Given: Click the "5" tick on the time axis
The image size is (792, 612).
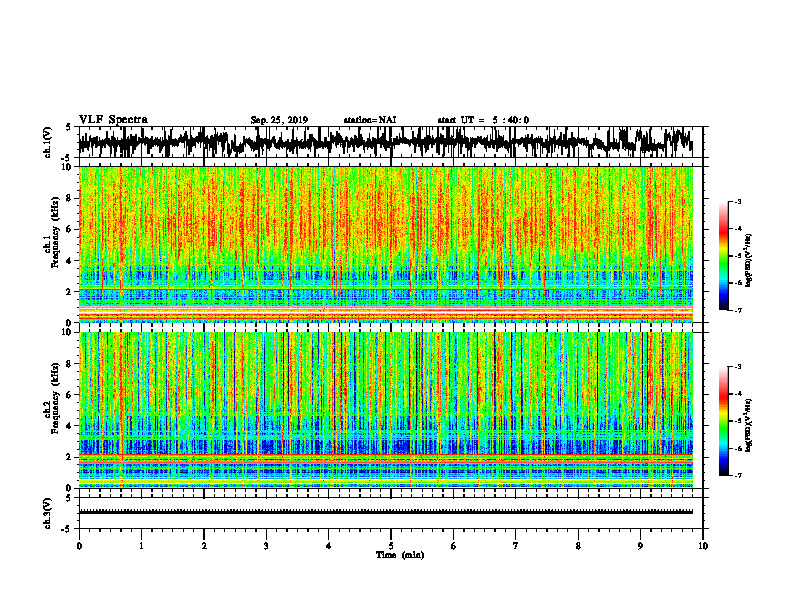Looking at the screenshot, I should pos(391,546).
